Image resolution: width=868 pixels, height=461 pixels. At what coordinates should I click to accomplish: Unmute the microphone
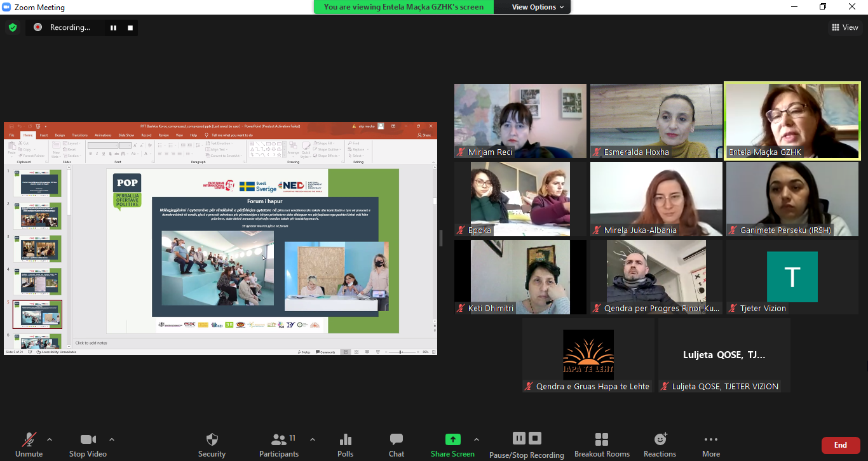pos(29,439)
